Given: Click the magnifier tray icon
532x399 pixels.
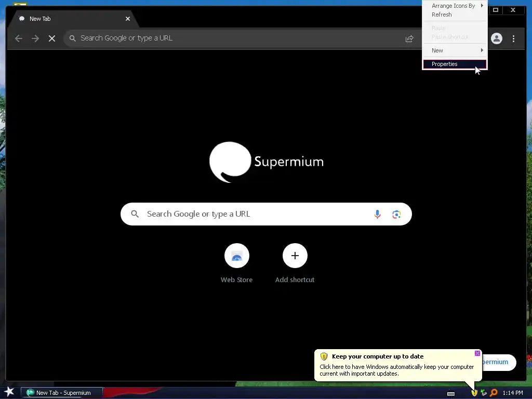Looking at the screenshot, I should point(494,393).
